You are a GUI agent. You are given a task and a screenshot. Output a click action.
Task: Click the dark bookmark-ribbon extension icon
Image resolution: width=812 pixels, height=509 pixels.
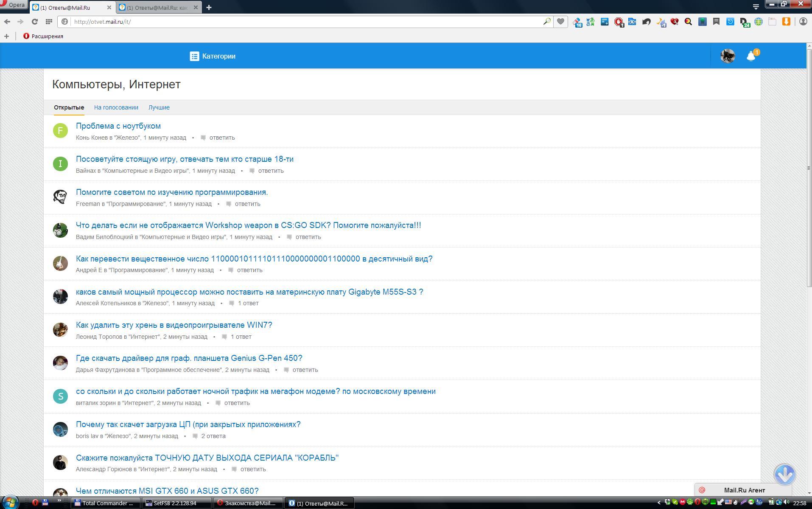pyautogui.click(x=717, y=21)
